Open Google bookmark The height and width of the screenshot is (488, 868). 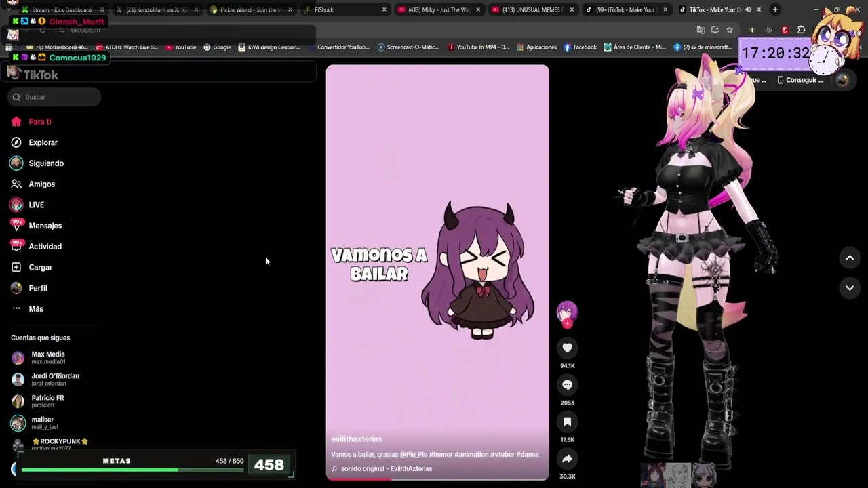coord(217,47)
